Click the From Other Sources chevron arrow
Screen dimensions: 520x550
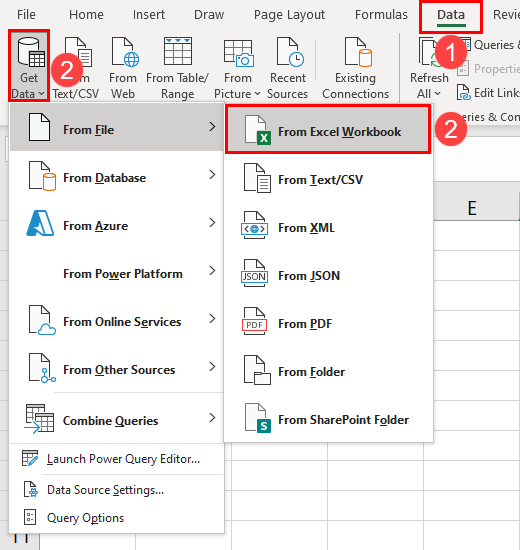pos(212,367)
